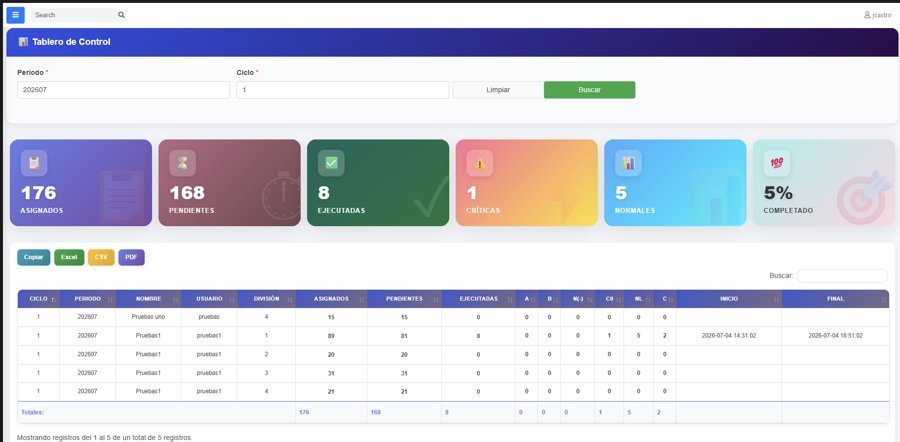Open the 168 Pendientes card
This screenshot has height=442, width=900.
[230, 183]
